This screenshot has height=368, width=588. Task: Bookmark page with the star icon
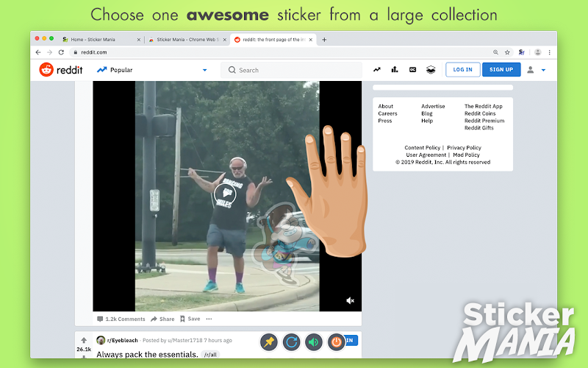pyautogui.click(x=507, y=52)
